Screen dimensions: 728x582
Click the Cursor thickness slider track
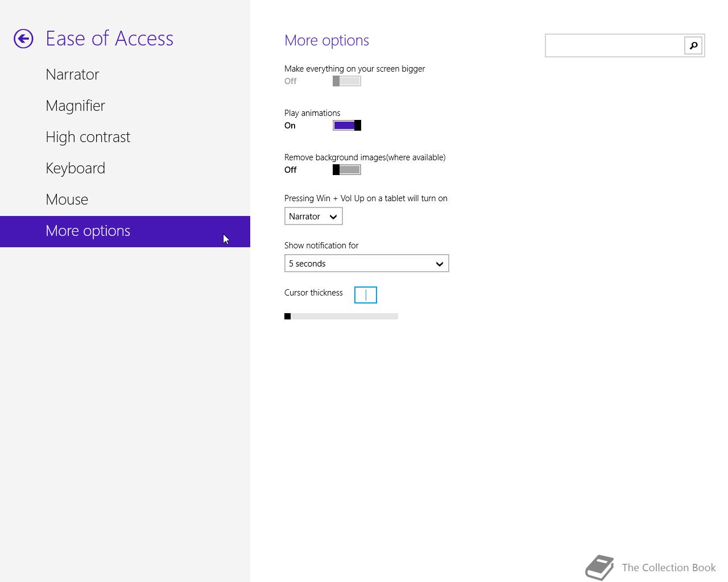[x=341, y=317]
